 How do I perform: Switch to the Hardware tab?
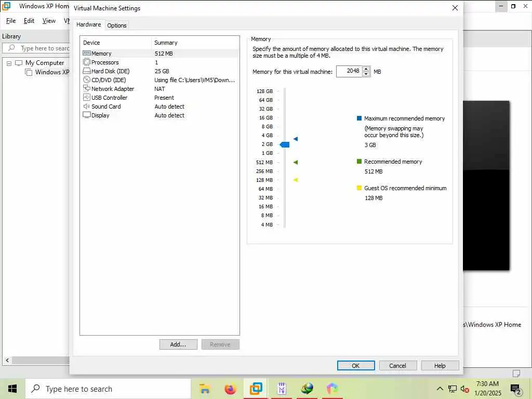coord(88,24)
